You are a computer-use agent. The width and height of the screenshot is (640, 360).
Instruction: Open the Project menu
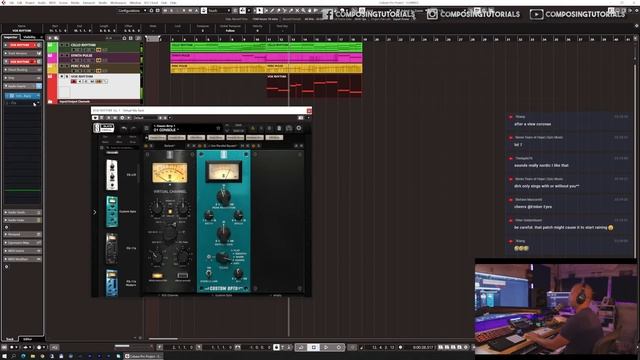point(30,2)
